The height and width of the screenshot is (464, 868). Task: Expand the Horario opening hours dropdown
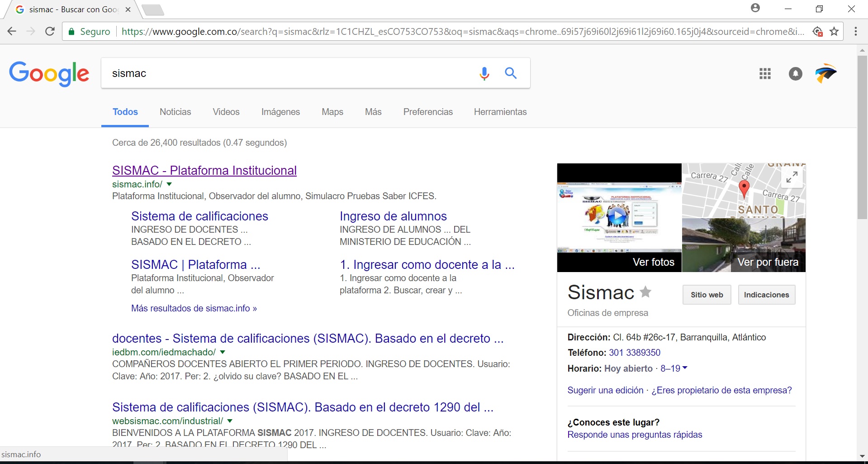click(x=684, y=368)
